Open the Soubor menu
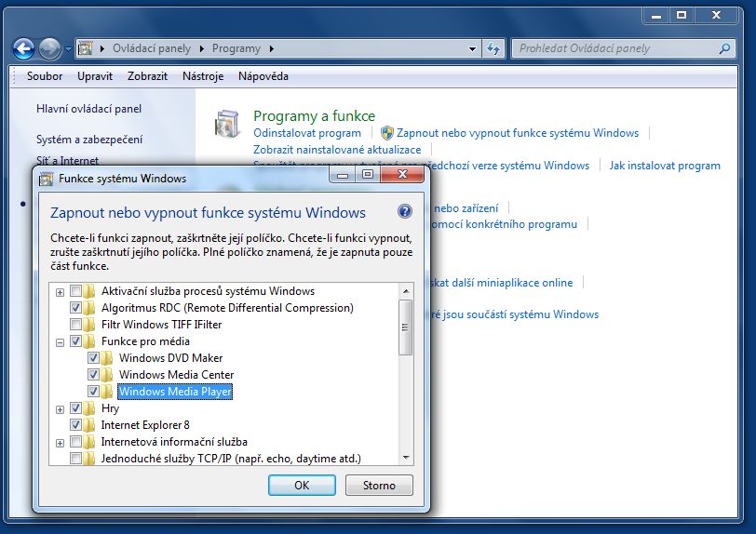This screenshot has width=756, height=534. click(45, 76)
